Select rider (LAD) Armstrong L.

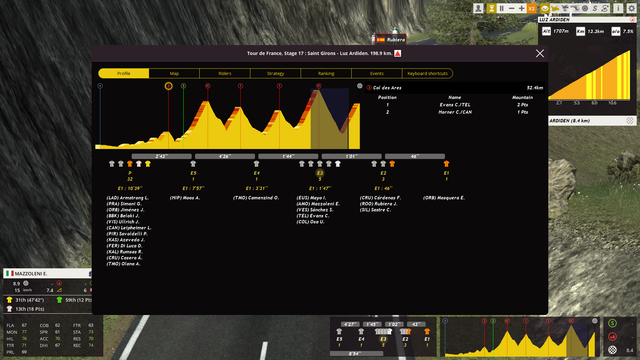(x=127, y=198)
